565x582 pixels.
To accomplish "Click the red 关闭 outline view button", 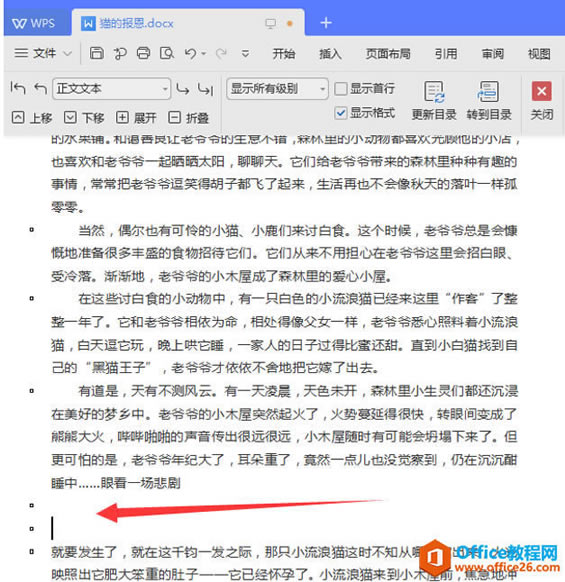I will (542, 101).
